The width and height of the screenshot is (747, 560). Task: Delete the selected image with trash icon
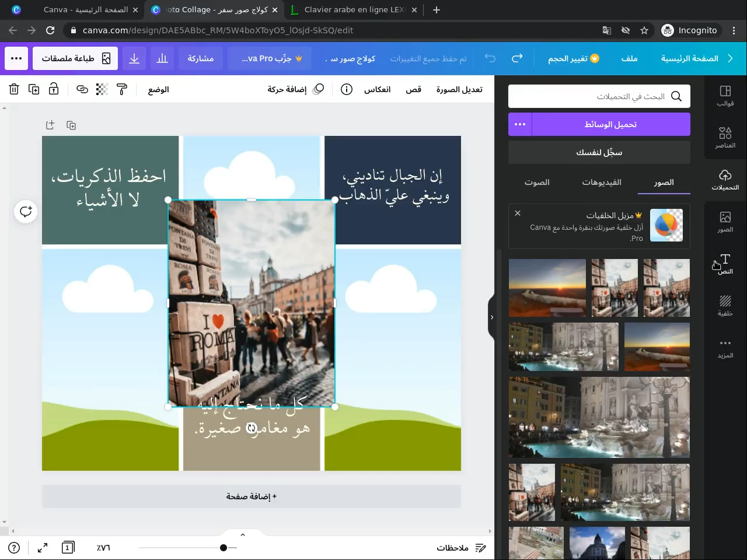point(14,89)
